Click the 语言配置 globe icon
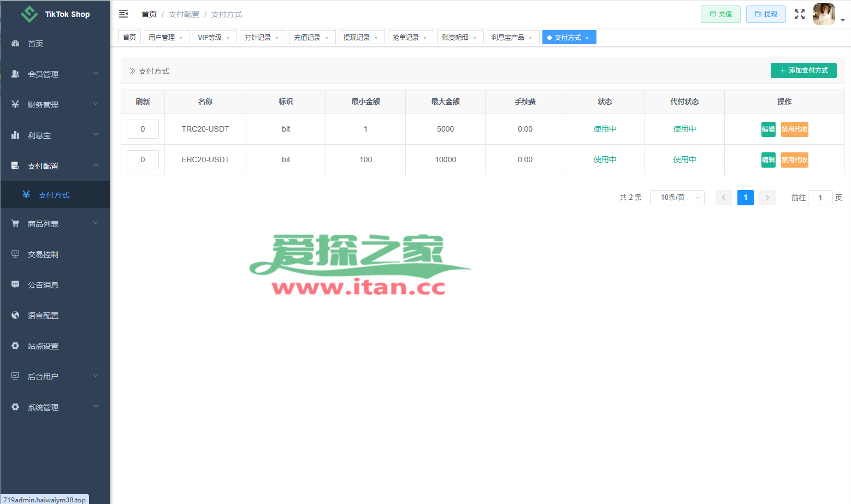851x504 pixels. coord(15,315)
